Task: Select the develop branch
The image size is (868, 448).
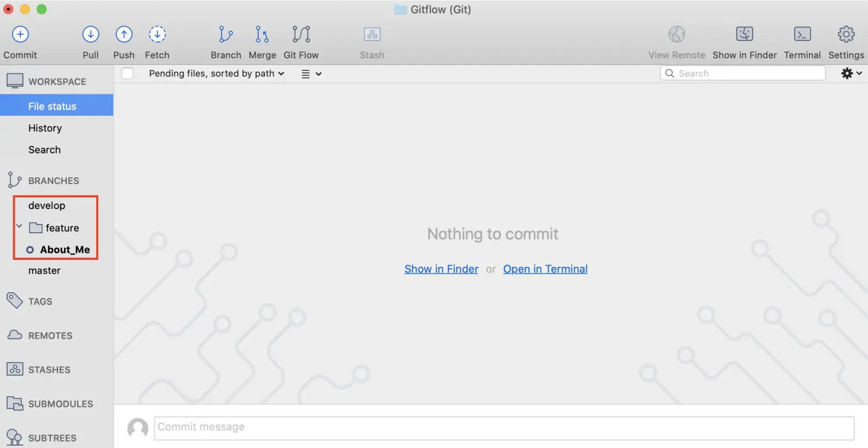Action: (x=47, y=205)
